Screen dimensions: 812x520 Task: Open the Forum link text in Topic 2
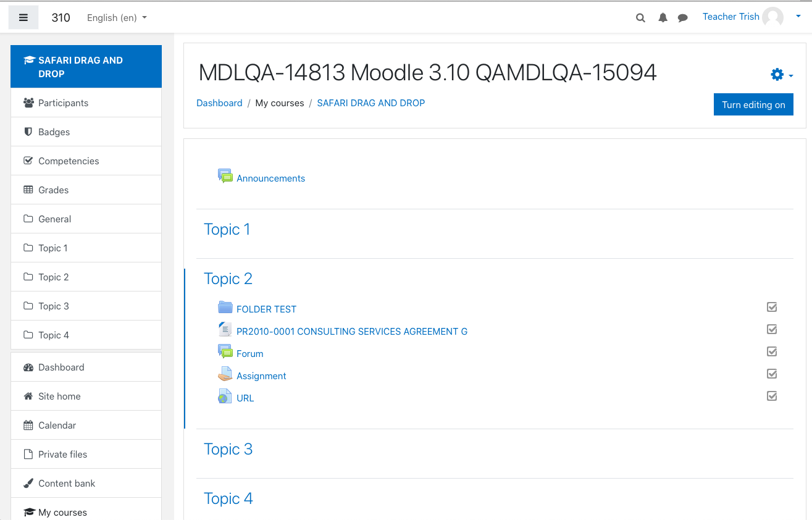click(x=249, y=353)
